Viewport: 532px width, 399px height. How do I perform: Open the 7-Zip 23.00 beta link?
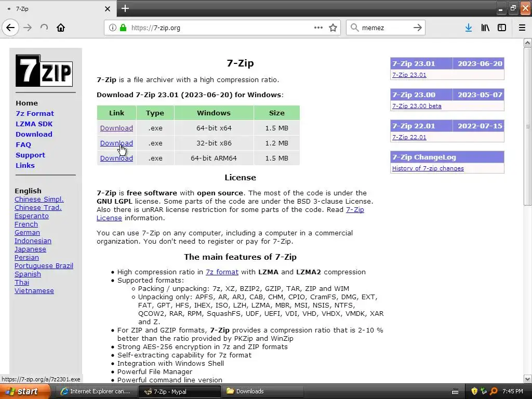[x=417, y=106]
